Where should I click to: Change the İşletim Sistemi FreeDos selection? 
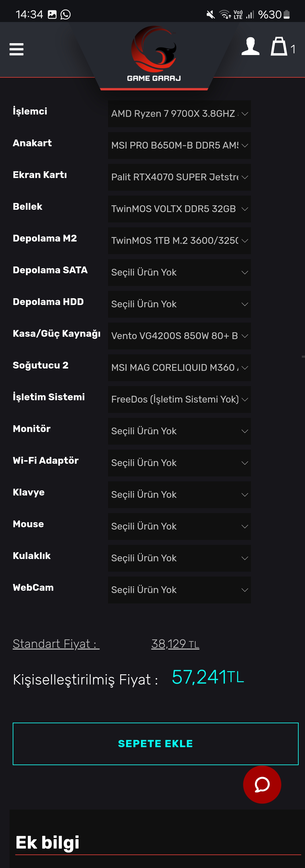(x=179, y=399)
